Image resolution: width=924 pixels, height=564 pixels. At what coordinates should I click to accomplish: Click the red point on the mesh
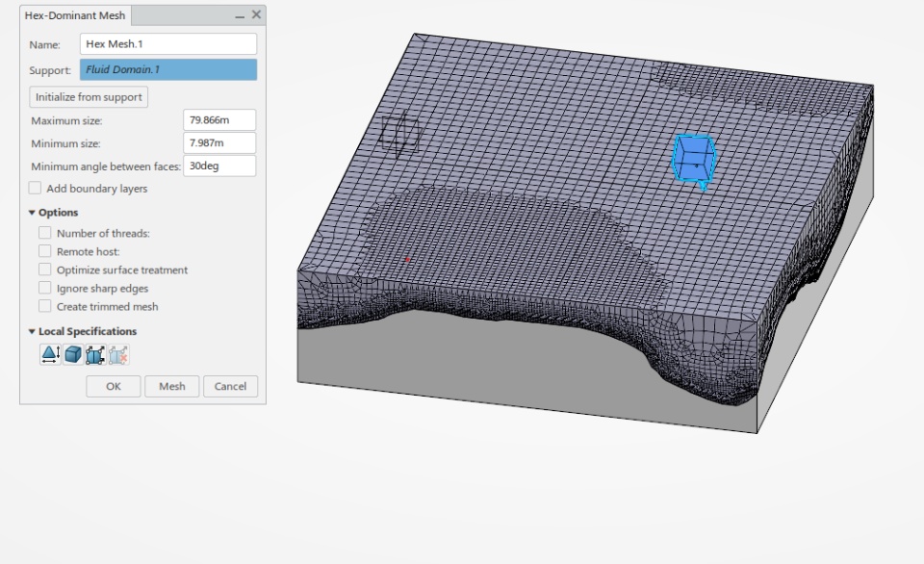click(x=407, y=259)
